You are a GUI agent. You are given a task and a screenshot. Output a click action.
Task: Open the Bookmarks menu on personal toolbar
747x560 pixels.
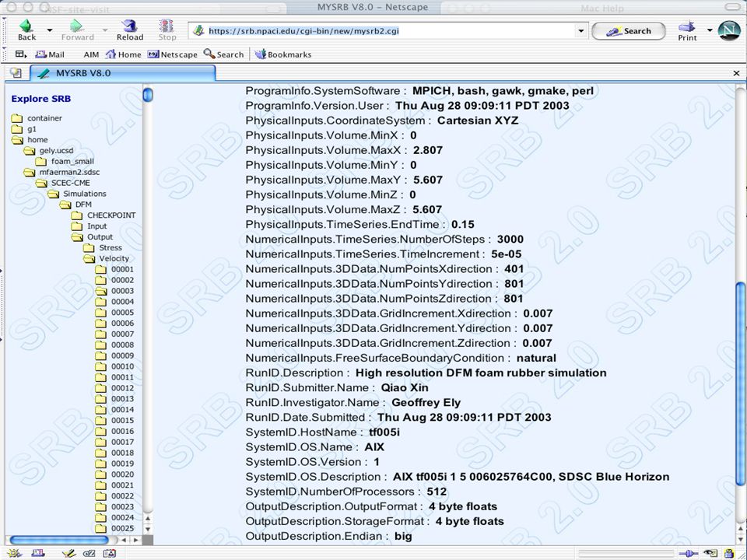coord(283,54)
